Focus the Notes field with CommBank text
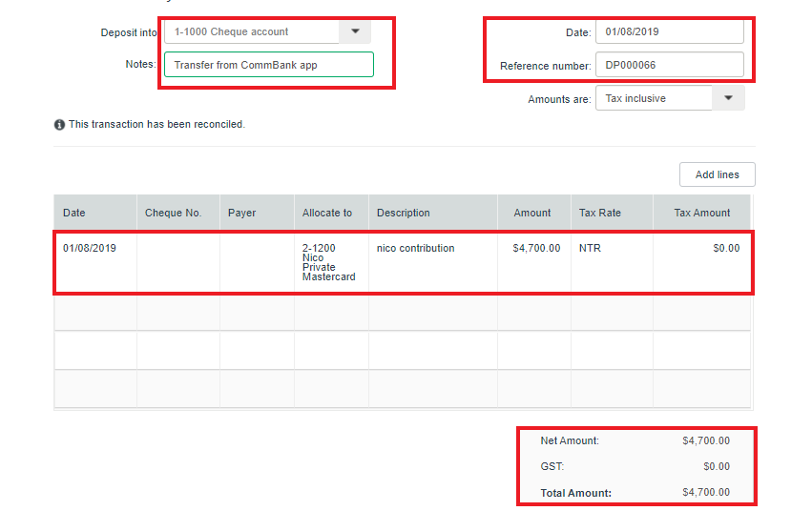812x511 pixels. pos(269,65)
